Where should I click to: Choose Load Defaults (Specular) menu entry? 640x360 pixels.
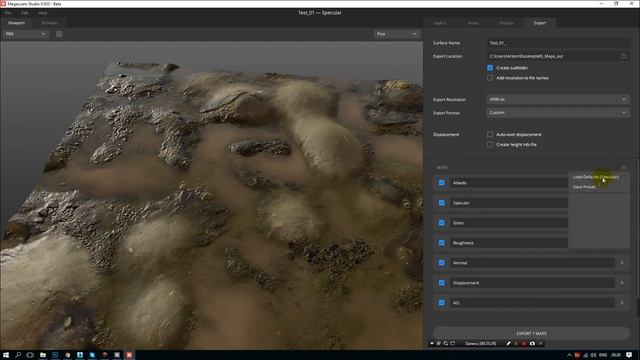(596, 177)
